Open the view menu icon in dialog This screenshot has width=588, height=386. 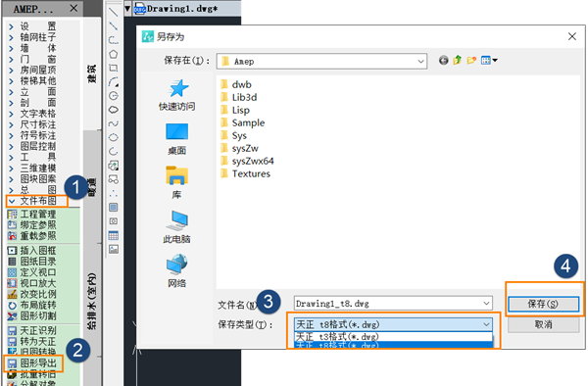[489, 61]
